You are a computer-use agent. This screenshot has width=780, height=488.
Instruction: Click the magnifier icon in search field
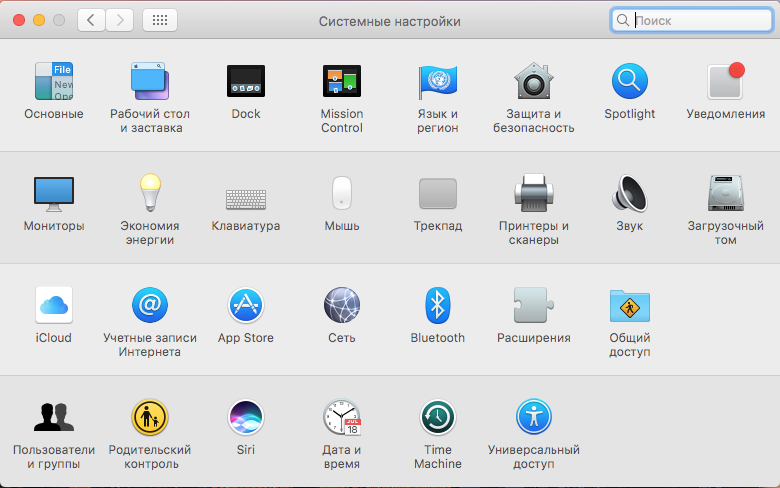(622, 20)
